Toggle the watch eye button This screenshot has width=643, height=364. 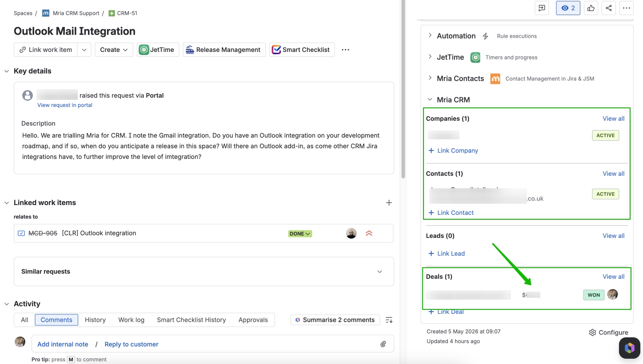coord(568,8)
